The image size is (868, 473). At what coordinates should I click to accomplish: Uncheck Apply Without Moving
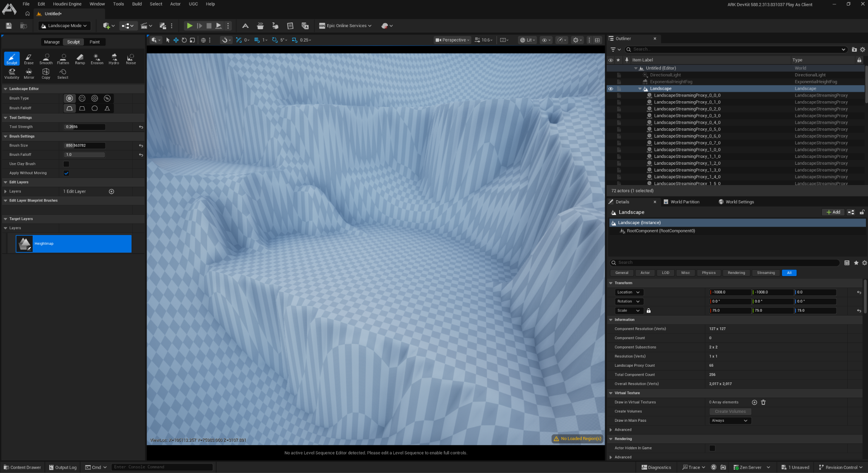[66, 173]
